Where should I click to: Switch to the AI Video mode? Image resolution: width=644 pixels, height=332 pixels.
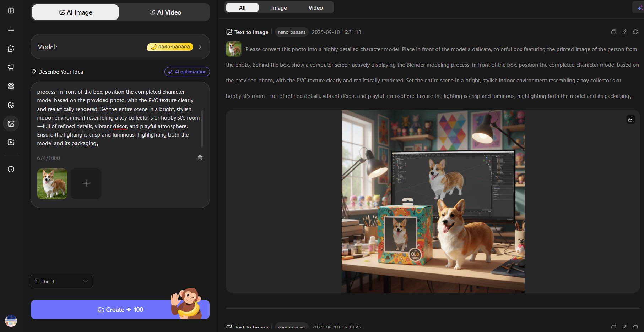click(165, 12)
